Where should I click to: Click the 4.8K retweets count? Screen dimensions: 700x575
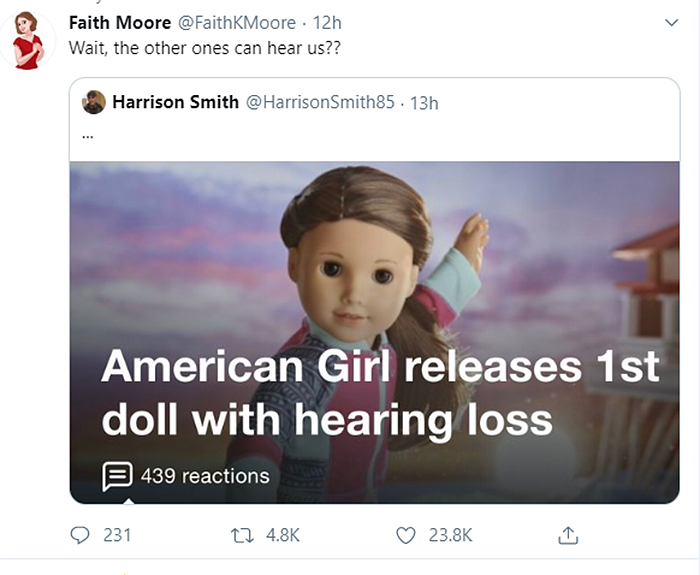pyautogui.click(x=282, y=536)
